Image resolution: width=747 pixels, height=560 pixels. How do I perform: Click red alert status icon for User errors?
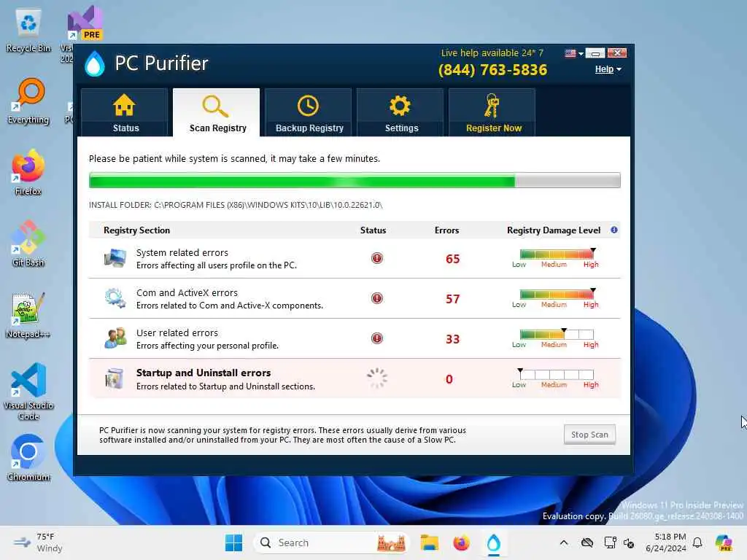pos(377,338)
